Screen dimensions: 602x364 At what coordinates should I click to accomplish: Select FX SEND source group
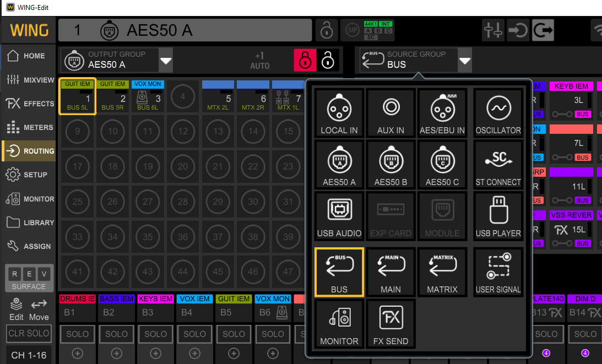(x=391, y=324)
